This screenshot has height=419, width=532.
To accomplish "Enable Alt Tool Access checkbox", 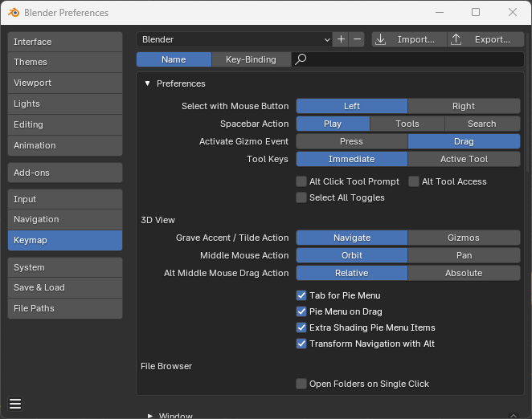I will [x=414, y=181].
